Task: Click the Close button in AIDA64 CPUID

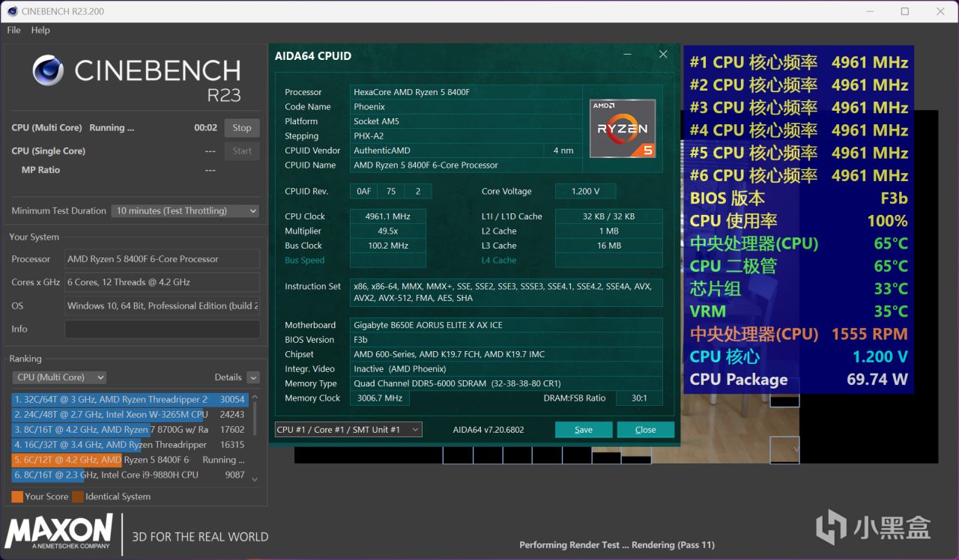Action: coord(645,430)
